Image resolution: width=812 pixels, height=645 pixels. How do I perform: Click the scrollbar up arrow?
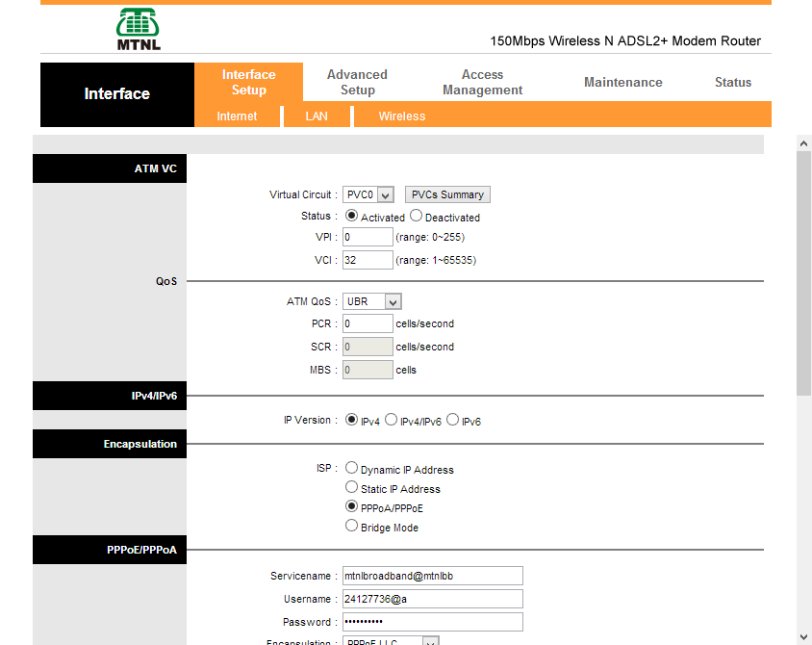pyautogui.click(x=803, y=143)
